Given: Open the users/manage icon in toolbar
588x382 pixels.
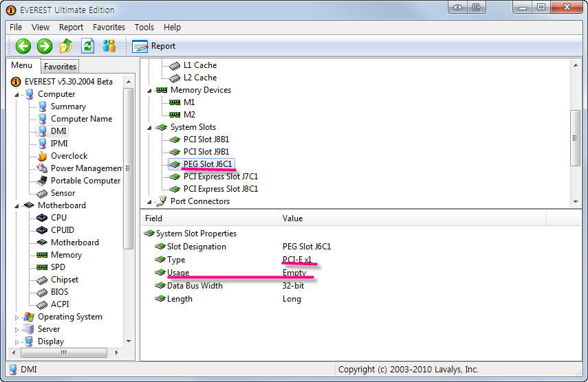Looking at the screenshot, I should click(109, 46).
